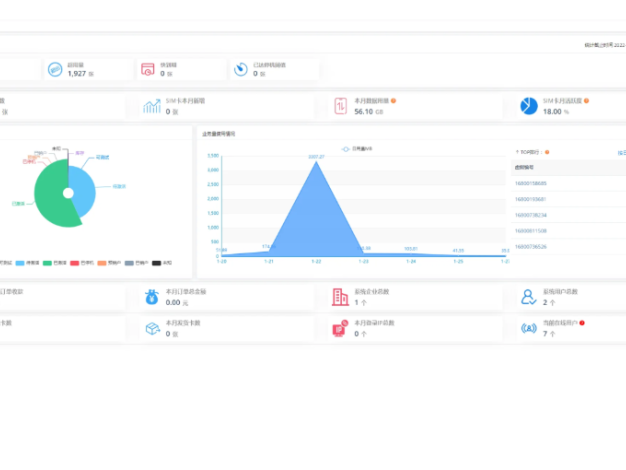The height and width of the screenshot is (470, 626).
Task: Click the bar chart trend icon on SIM card
Action: (x=152, y=106)
